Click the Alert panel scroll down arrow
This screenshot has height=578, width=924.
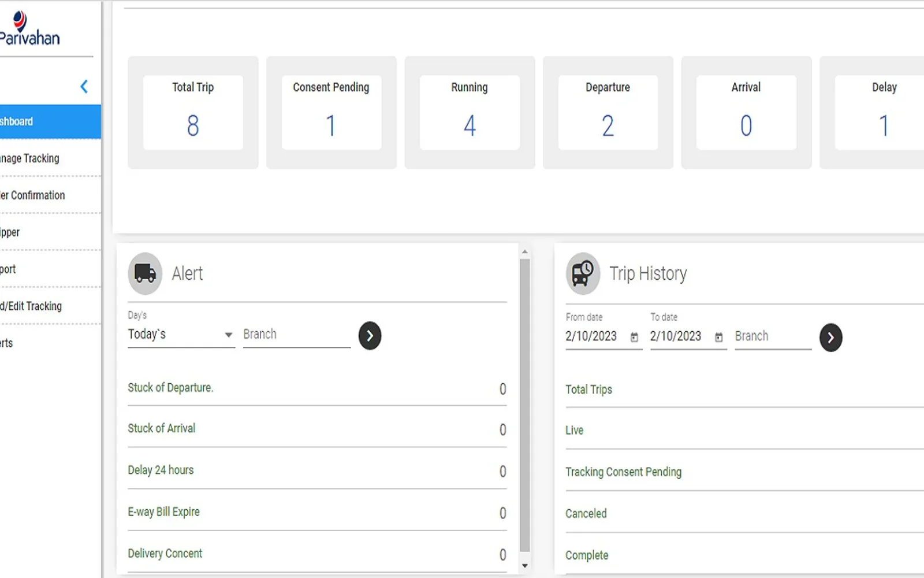524,566
